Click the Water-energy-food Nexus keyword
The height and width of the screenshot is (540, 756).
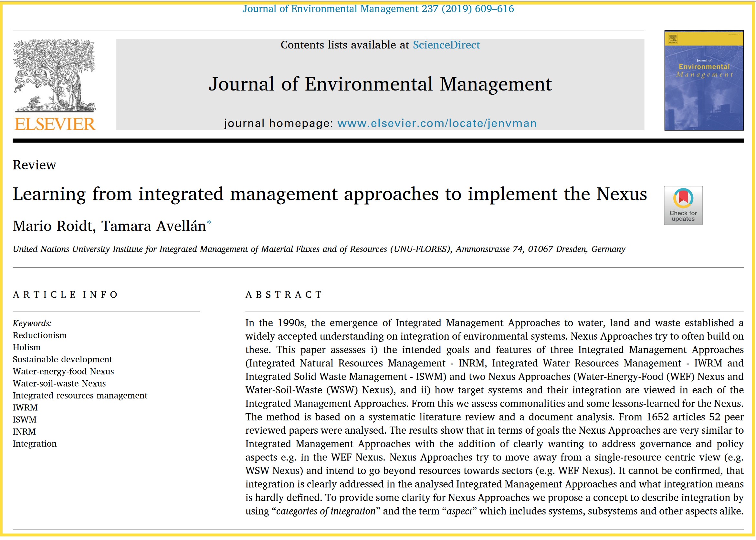pyautogui.click(x=63, y=371)
